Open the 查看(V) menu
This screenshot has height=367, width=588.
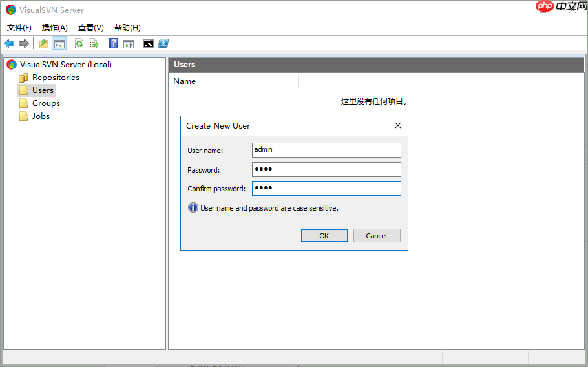(90, 27)
